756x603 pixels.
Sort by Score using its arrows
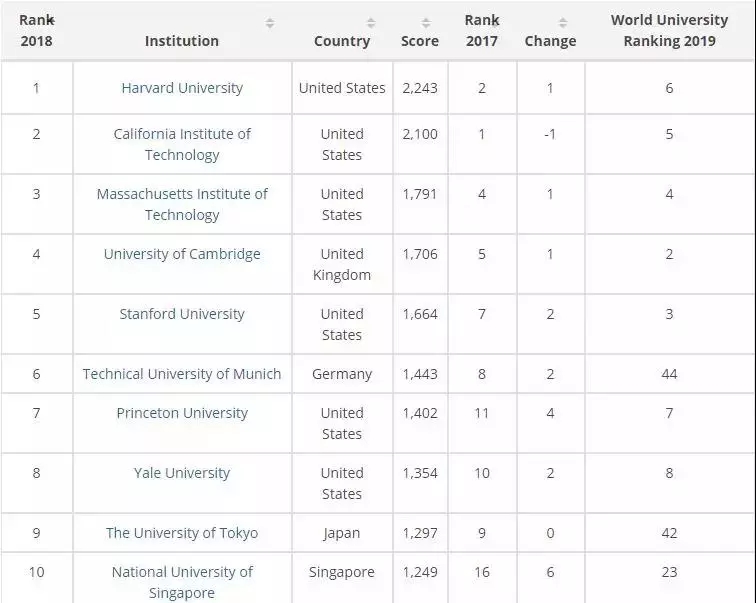pos(427,23)
